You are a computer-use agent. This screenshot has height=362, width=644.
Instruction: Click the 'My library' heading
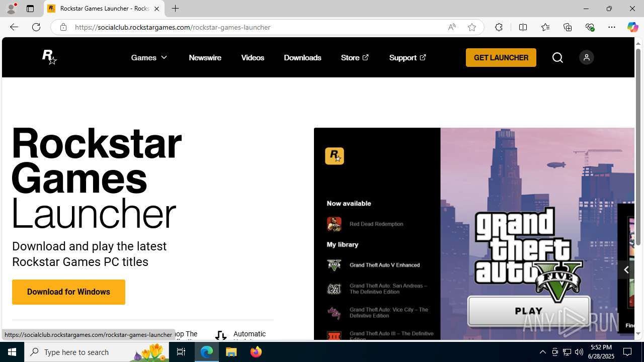[342, 244]
